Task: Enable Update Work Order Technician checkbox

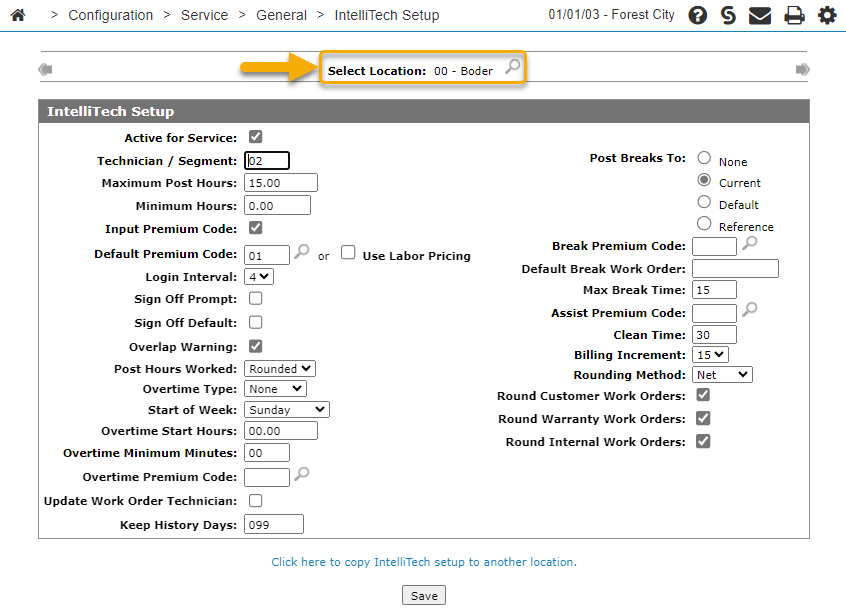Action: point(256,501)
